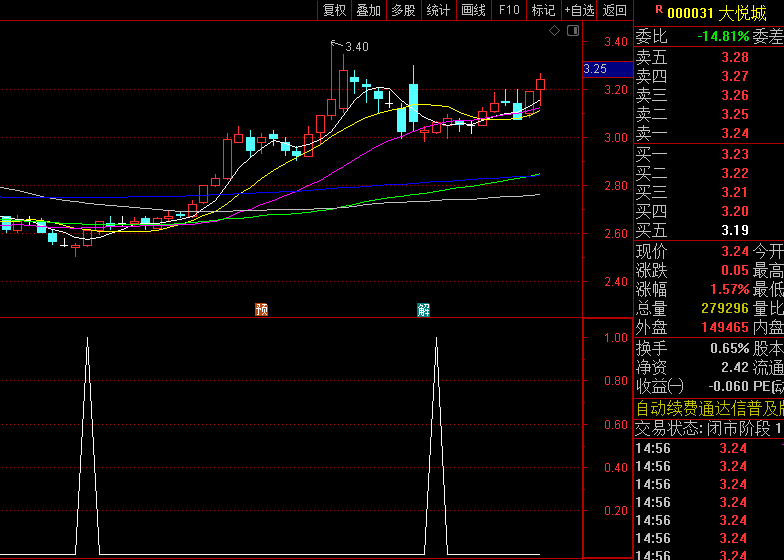Click the red R badge beside stock code
784x560 pixels.
click(658, 9)
